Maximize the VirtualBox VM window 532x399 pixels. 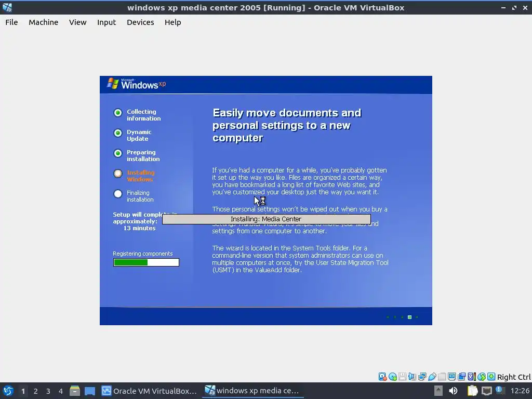(514, 7)
